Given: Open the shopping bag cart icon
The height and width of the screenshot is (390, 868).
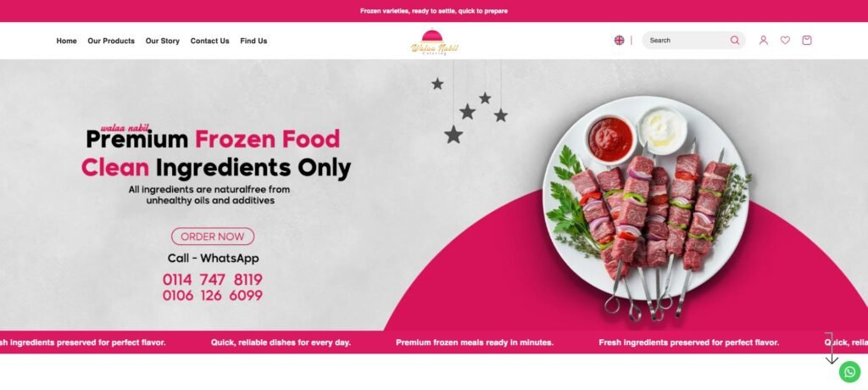Looking at the screenshot, I should 807,41.
